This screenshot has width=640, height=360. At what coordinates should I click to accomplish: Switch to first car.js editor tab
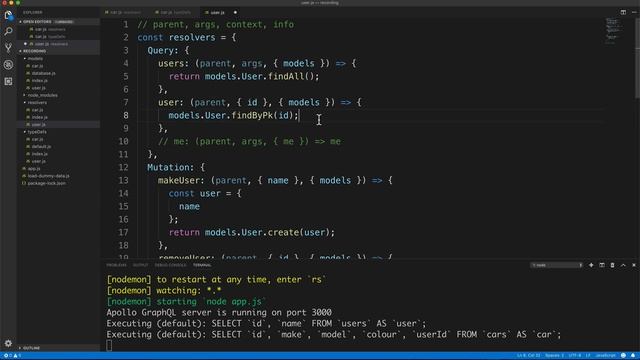click(126, 12)
